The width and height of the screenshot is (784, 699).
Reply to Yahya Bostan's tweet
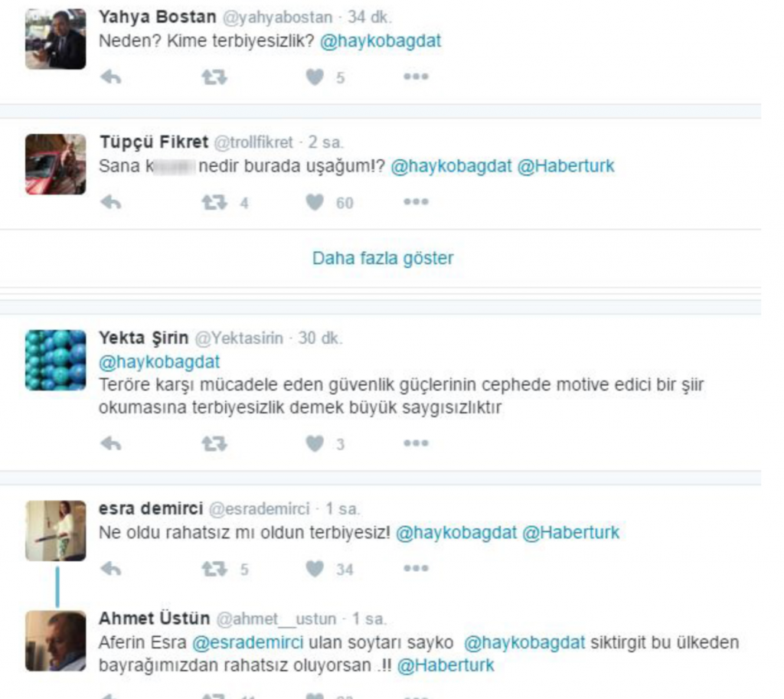click(111, 77)
